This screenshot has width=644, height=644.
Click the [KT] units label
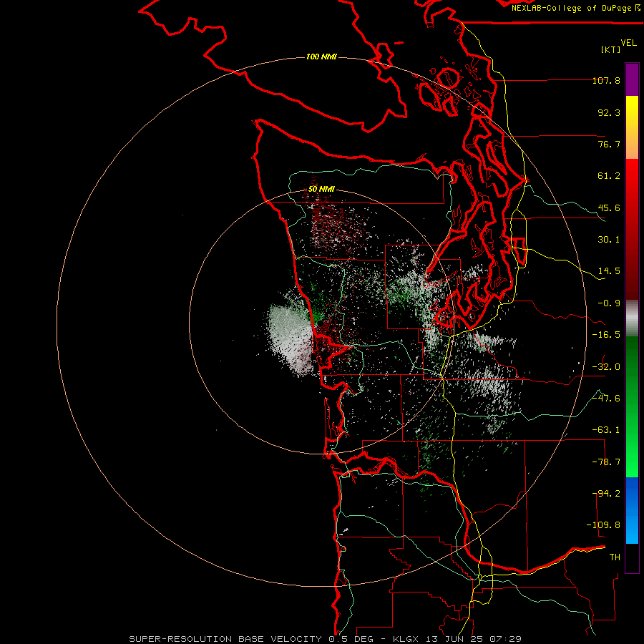point(611,49)
